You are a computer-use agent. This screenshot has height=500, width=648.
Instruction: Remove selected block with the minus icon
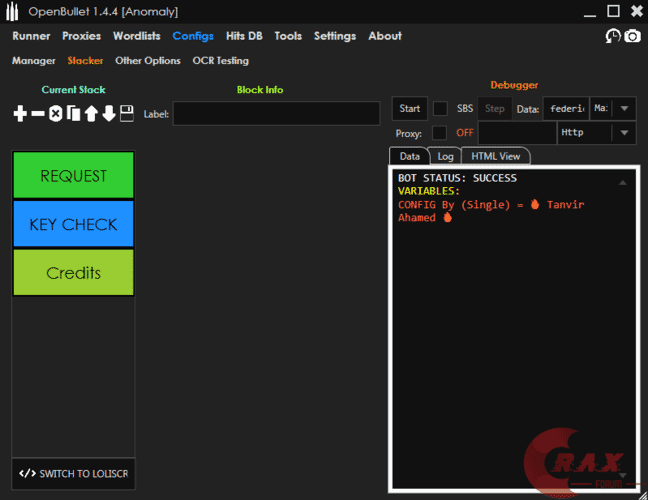pyautogui.click(x=38, y=113)
